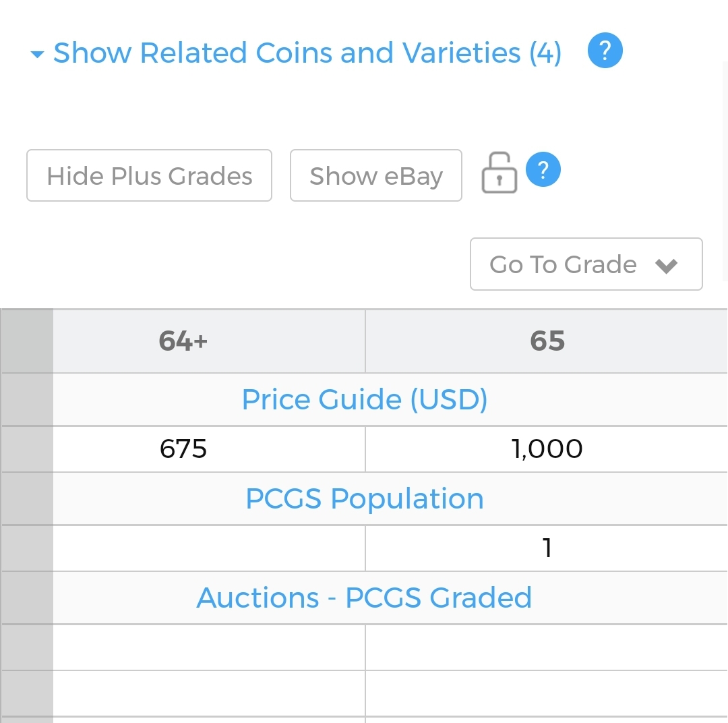
Task: Click population count 1 under grade 65
Action: click(547, 548)
